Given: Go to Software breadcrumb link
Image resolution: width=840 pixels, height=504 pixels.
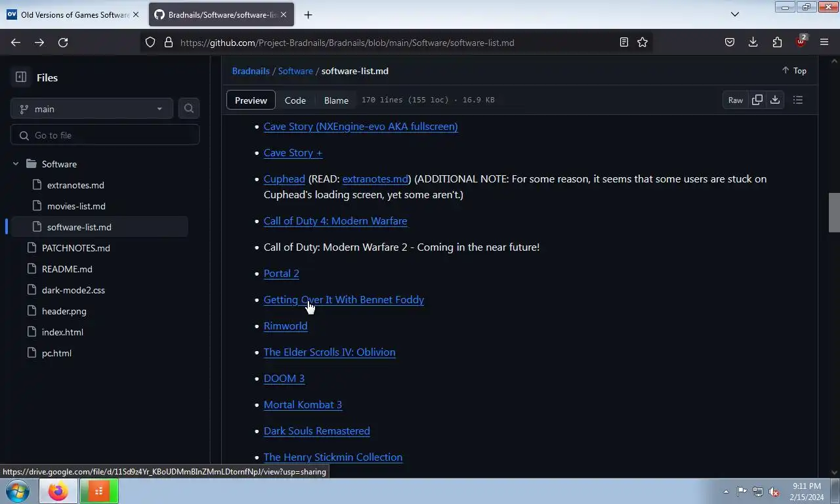Looking at the screenshot, I should pos(295,71).
